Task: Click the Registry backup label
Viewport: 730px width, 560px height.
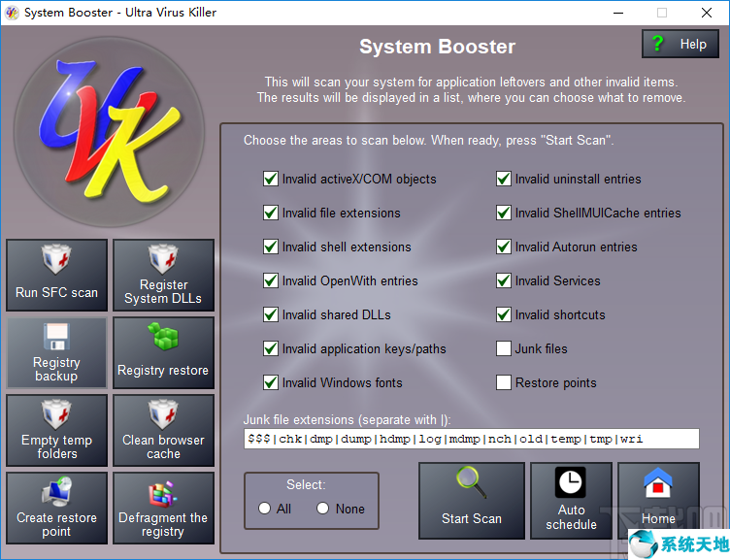Action: point(56,369)
